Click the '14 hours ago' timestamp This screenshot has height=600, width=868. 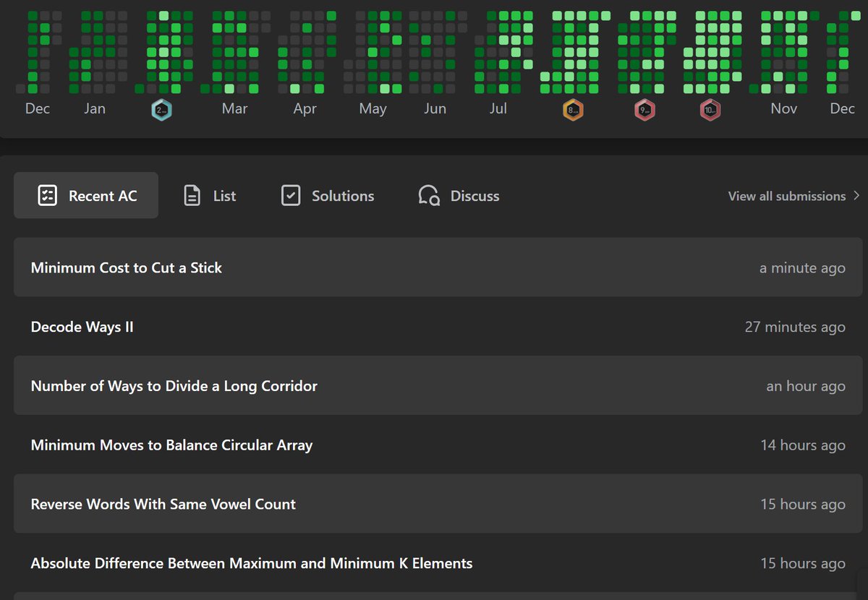pos(803,446)
